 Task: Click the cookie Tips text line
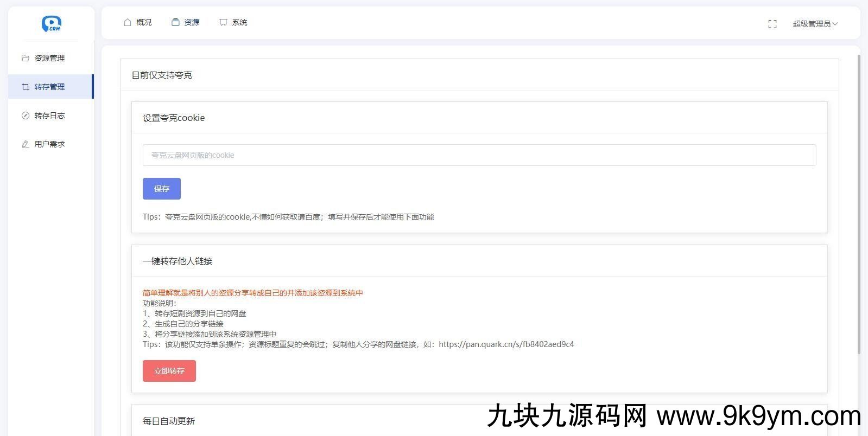click(x=288, y=217)
